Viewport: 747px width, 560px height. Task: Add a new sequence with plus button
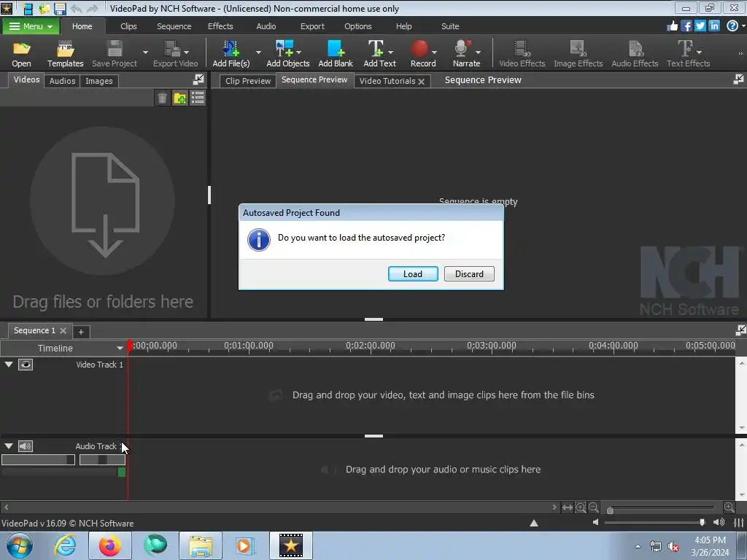click(x=81, y=332)
